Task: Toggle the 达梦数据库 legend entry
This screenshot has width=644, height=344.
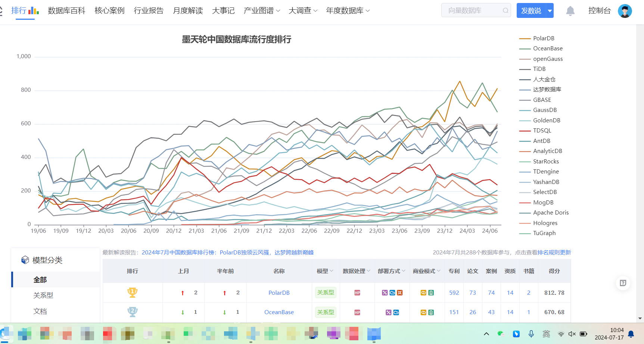Action: click(x=540, y=90)
